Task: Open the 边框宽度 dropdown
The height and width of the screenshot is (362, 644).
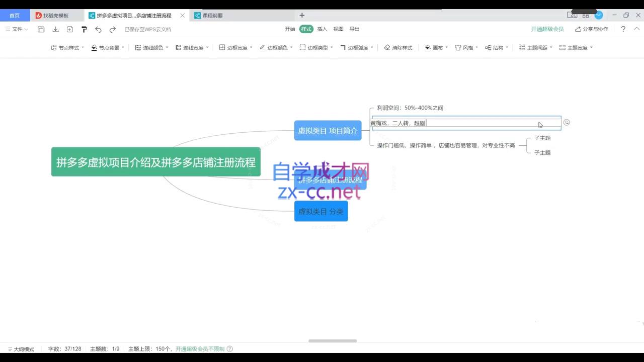Action: (x=235, y=48)
